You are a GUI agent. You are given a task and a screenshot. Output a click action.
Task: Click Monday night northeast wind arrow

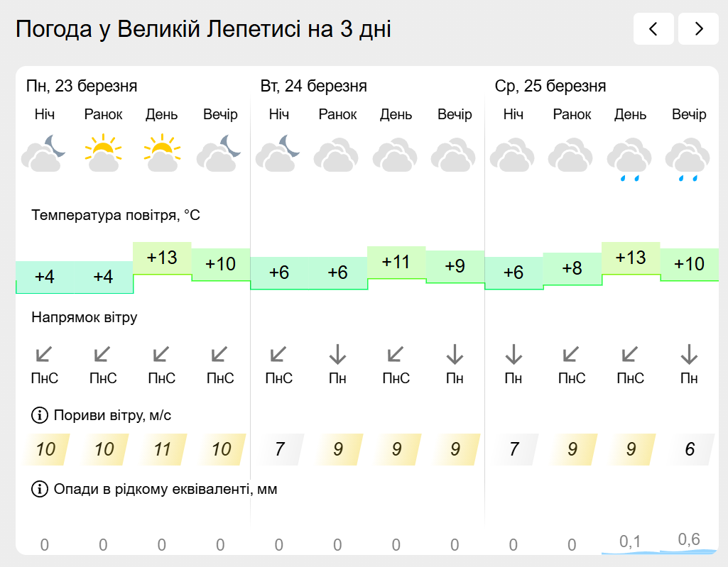click(44, 353)
